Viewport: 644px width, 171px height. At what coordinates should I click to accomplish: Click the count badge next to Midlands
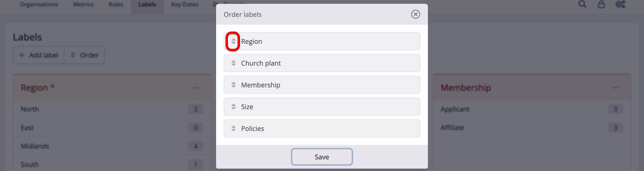195,146
